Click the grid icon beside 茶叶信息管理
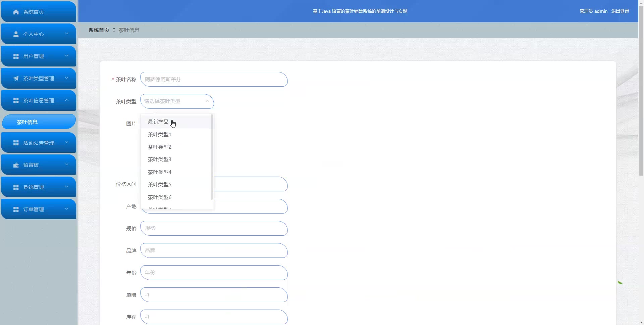 (x=16, y=100)
